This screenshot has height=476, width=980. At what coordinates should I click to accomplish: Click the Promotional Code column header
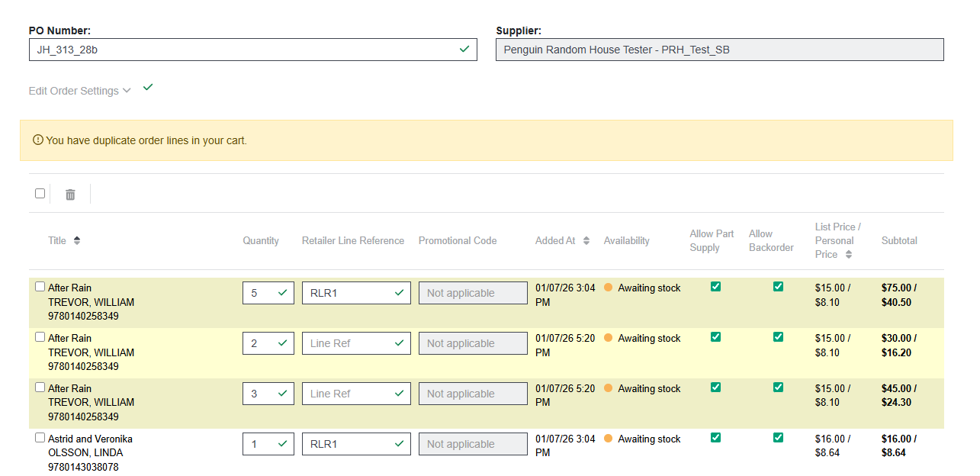point(458,240)
